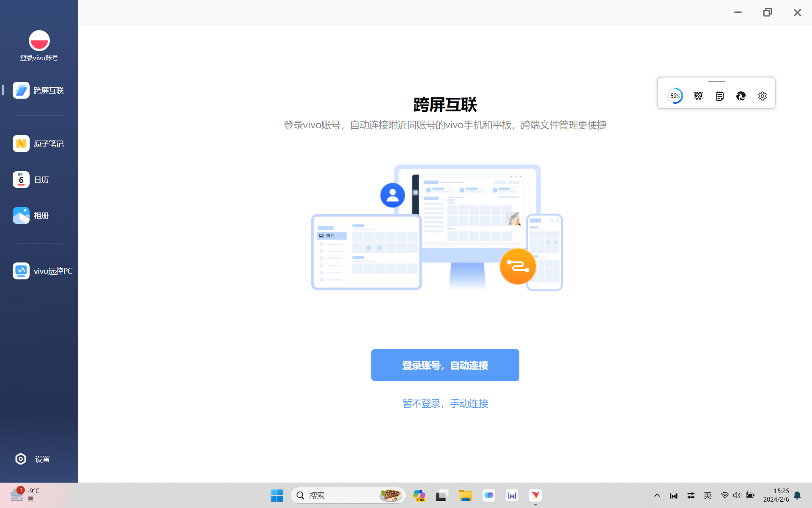812x508 pixels.
Task: Click the avatar to log in vivo account
Action: [x=39, y=41]
